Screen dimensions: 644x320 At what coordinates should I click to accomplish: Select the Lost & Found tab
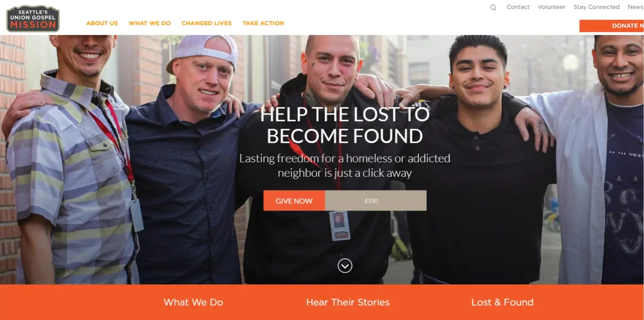(502, 302)
